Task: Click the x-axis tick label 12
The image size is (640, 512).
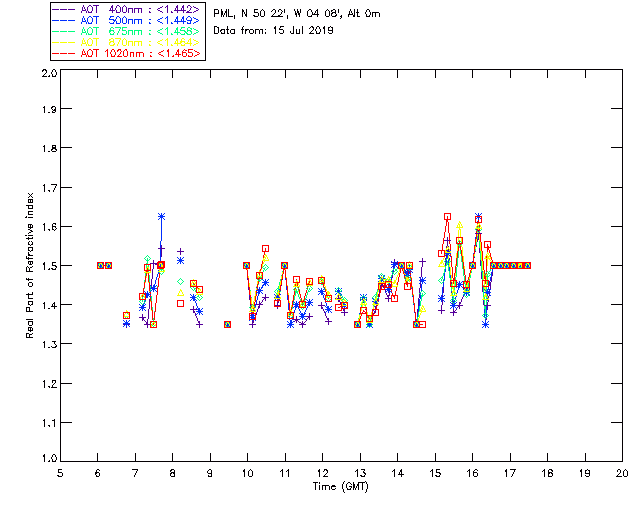Action: pyautogui.click(x=322, y=473)
